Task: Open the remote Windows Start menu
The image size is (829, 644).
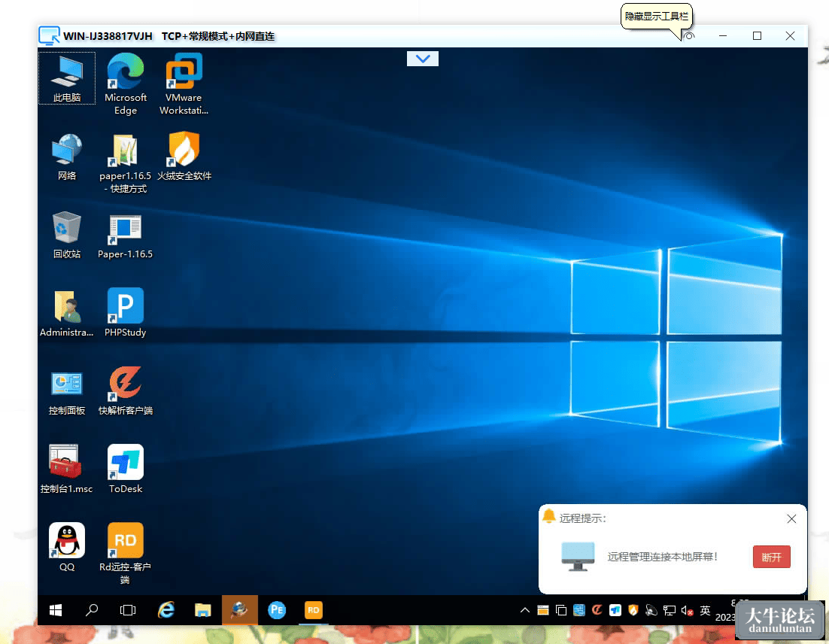Action: point(56,610)
